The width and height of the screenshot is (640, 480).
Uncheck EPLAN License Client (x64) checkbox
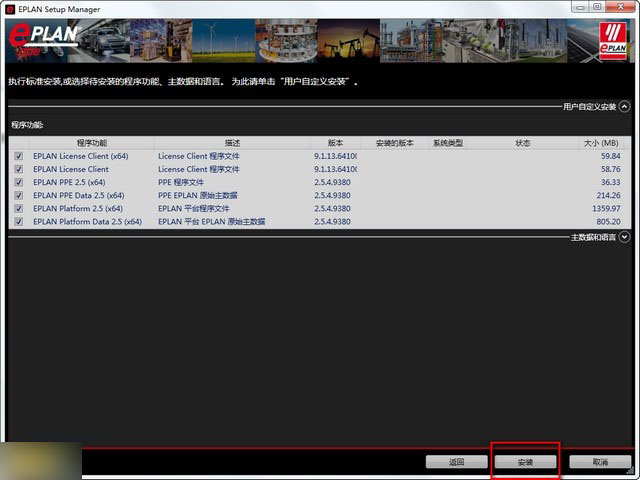[18, 156]
